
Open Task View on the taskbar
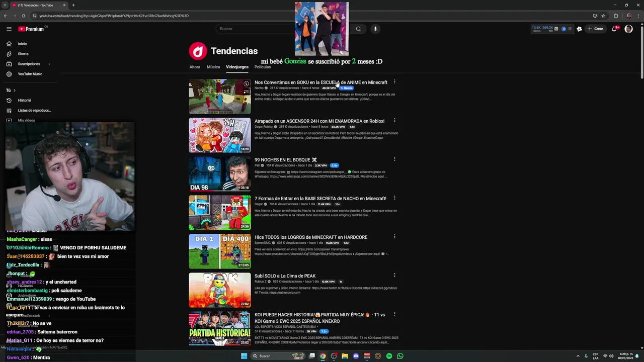(x=311, y=356)
